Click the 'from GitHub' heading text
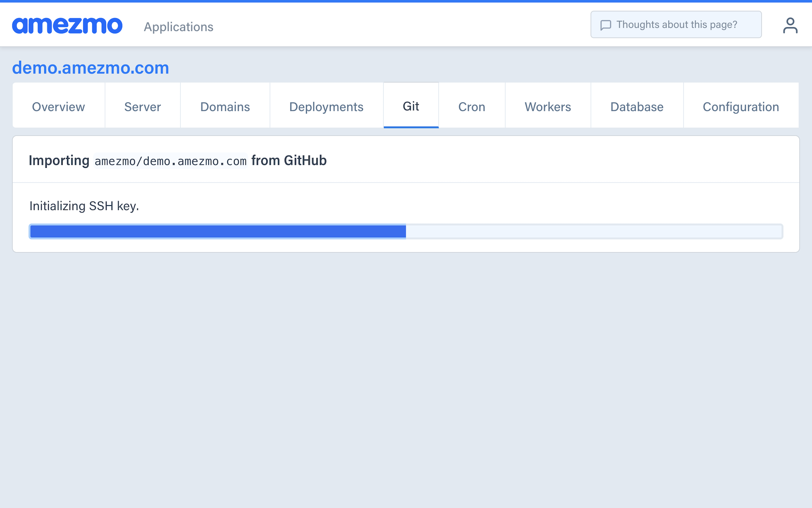Image resolution: width=812 pixels, height=508 pixels. (289, 160)
